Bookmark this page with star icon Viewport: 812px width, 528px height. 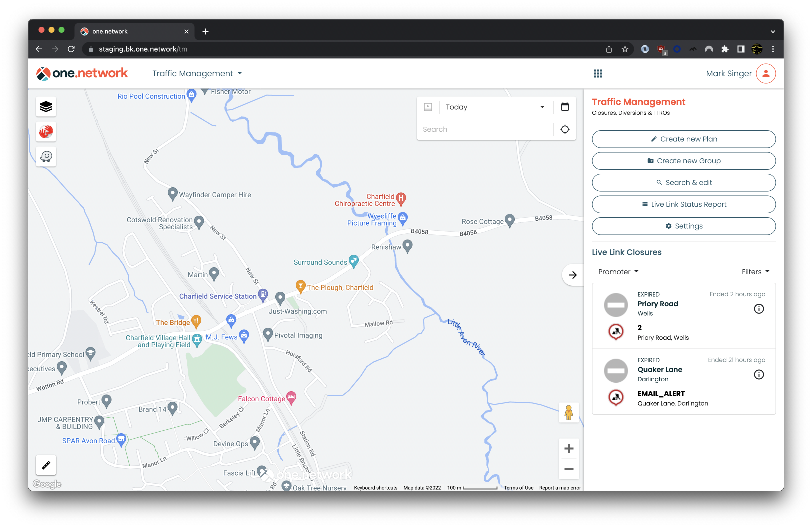[625, 49]
